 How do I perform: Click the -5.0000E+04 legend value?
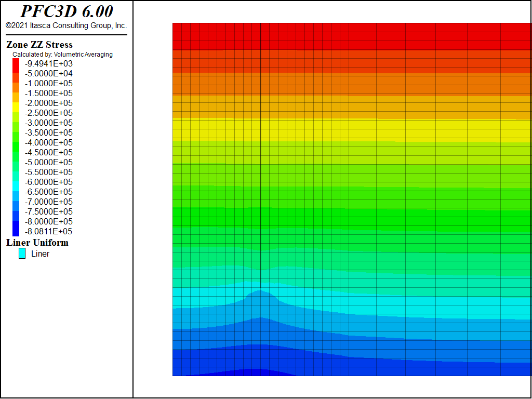[48, 74]
